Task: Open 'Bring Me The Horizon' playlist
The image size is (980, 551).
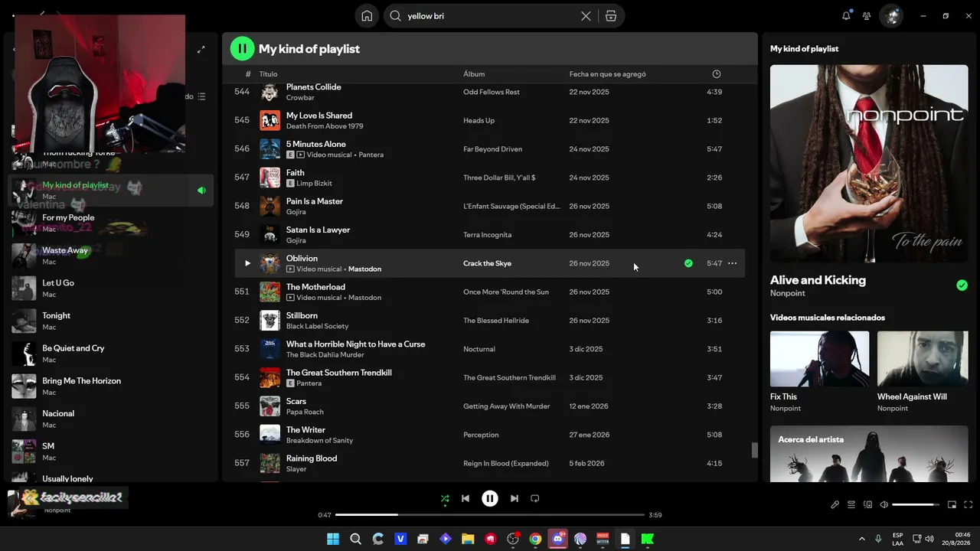Action: coord(111,386)
